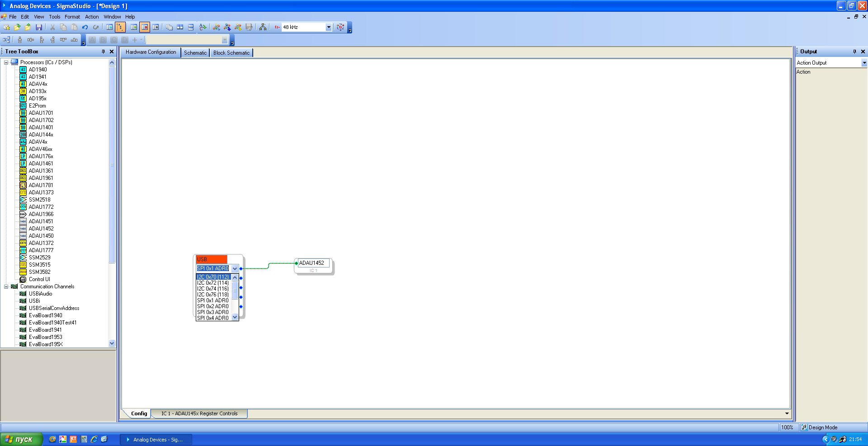Click the Tree ToolBox scroll down arrow
868x446 pixels.
pyautogui.click(x=112, y=343)
